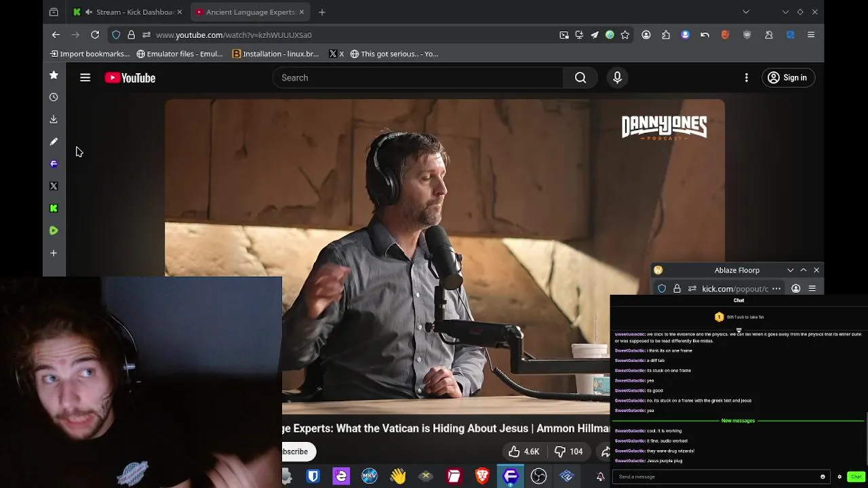Viewport: 868px width, 488px height.
Task: Close the Ancient Language Experts tab
Action: click(x=302, y=12)
